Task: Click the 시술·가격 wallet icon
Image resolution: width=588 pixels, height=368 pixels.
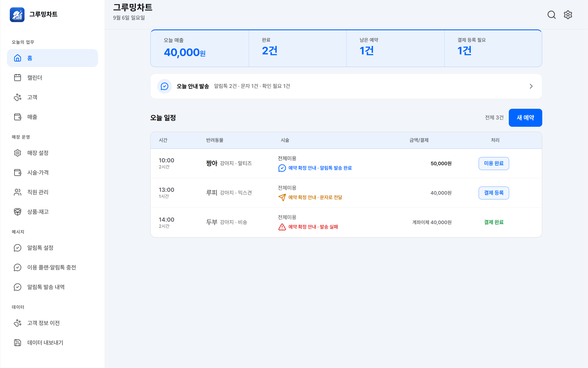Action: pos(18,173)
